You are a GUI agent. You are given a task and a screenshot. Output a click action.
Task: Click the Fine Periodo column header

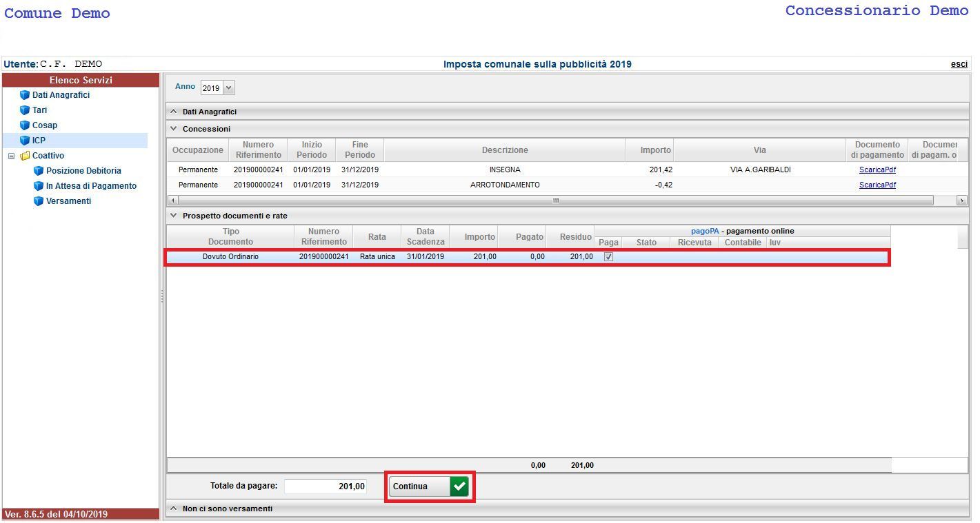click(x=360, y=150)
